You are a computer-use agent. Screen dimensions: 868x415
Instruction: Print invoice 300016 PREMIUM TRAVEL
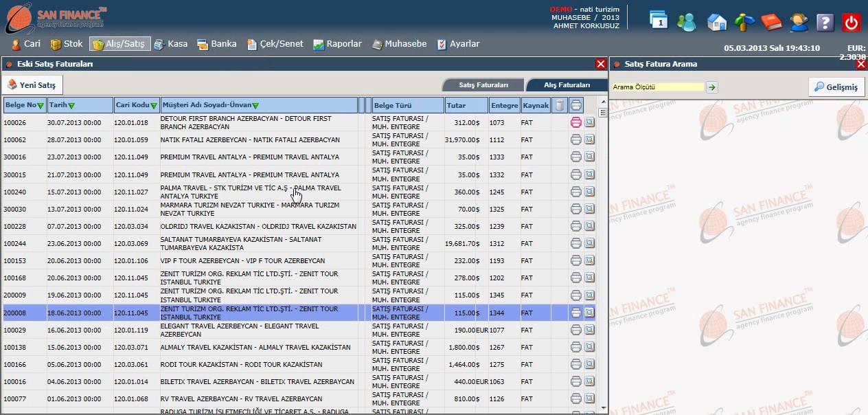(x=576, y=157)
